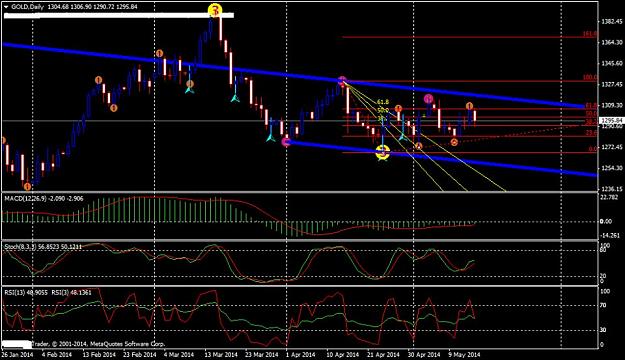This screenshot has width=625, height=360.
Task: Click the yellow wave 3 marker at the March peak
Action: coord(215,10)
